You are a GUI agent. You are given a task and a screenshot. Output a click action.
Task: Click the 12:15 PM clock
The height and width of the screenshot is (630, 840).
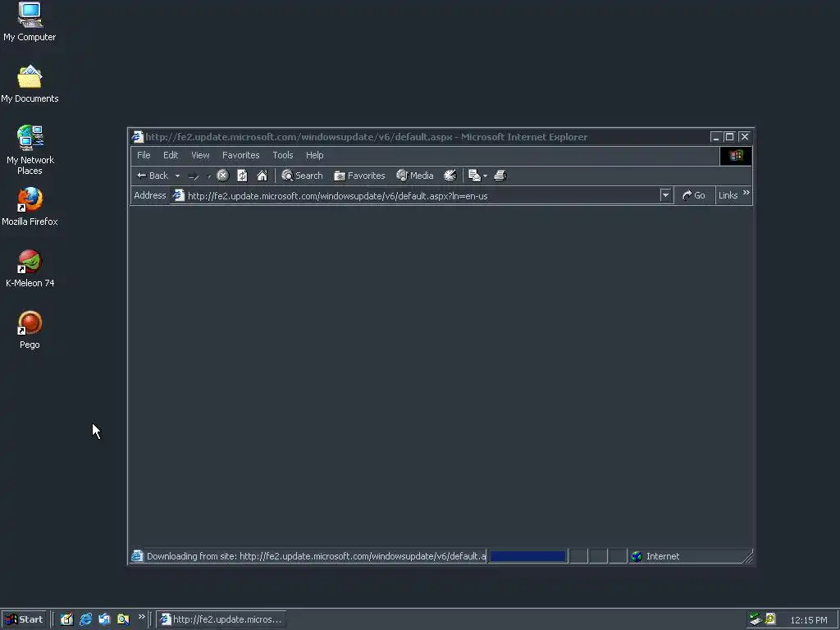808,620
